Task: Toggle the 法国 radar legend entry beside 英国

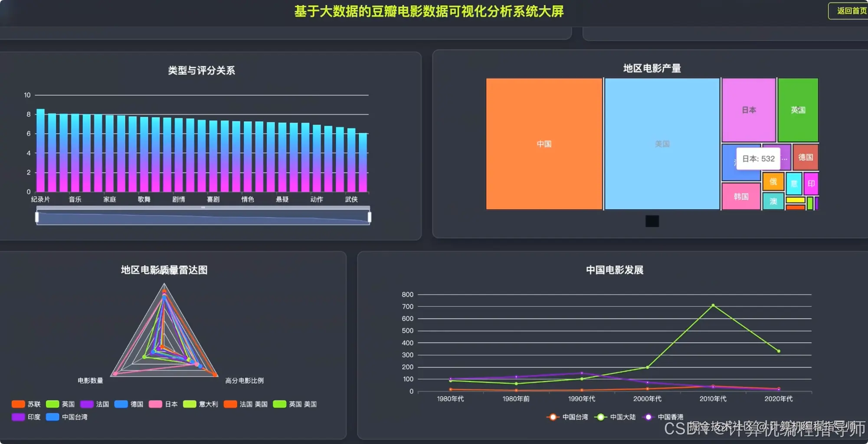Action: click(x=95, y=404)
